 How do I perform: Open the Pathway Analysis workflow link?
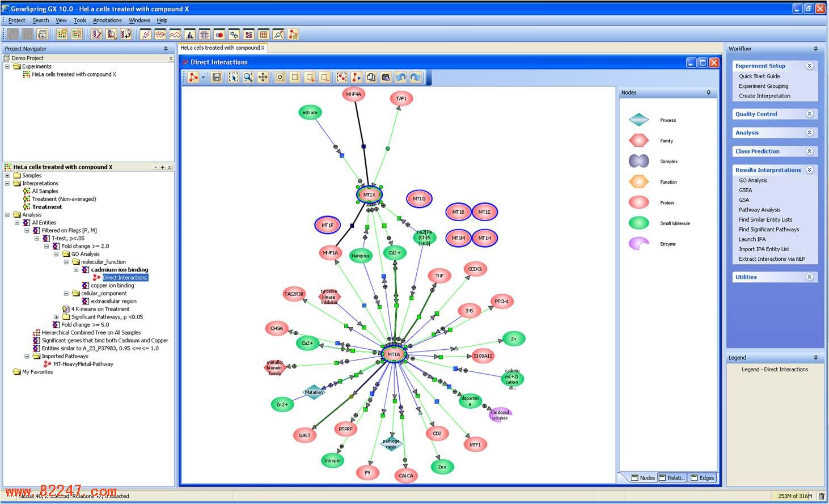coord(759,210)
